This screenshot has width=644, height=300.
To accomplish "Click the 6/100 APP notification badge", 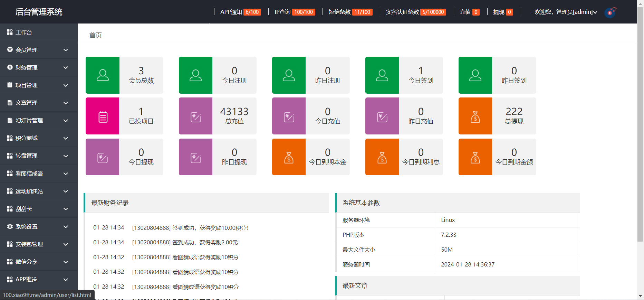I will (x=252, y=12).
